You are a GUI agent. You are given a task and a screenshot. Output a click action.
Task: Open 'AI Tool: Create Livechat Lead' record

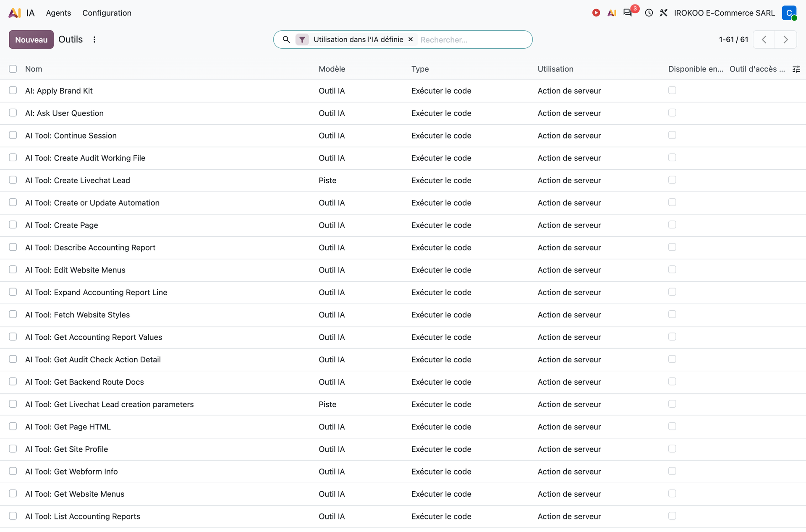pyautogui.click(x=78, y=180)
